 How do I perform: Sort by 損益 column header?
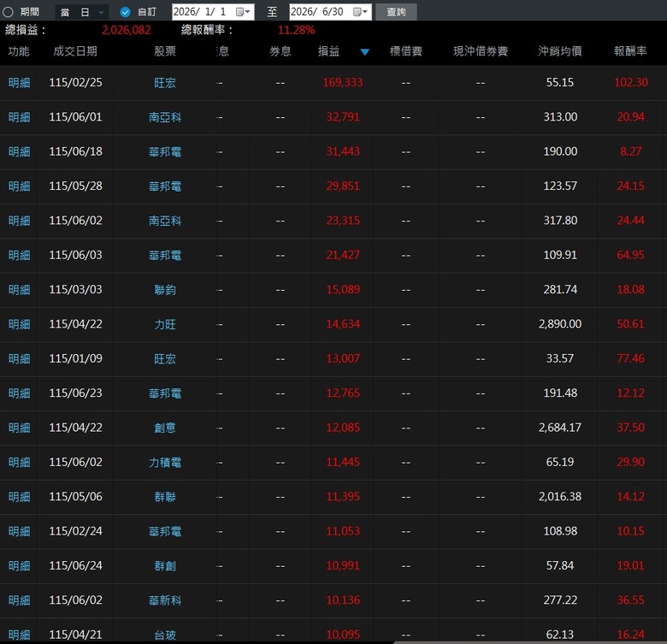point(329,51)
